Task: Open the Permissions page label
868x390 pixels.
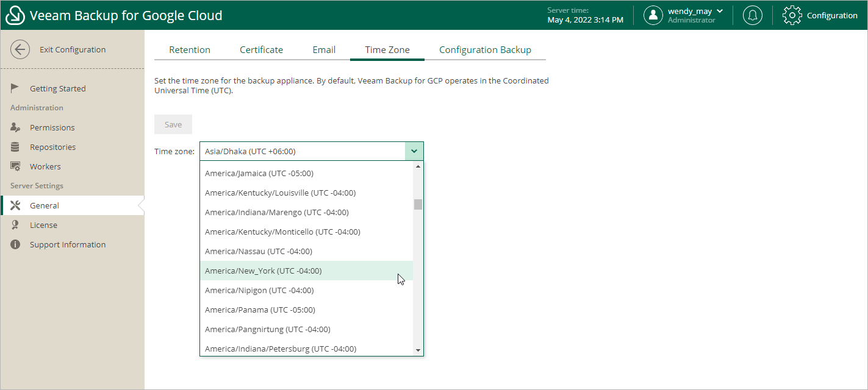Action: tap(52, 127)
